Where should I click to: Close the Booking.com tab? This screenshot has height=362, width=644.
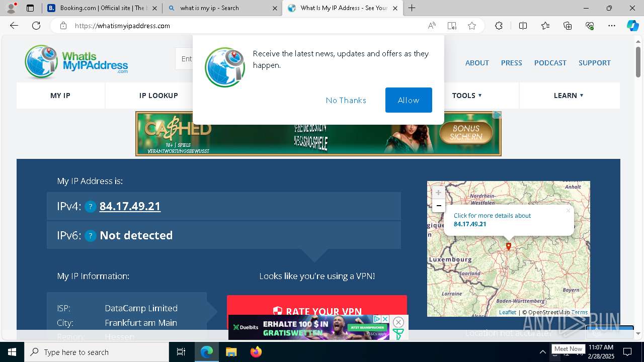(154, 8)
